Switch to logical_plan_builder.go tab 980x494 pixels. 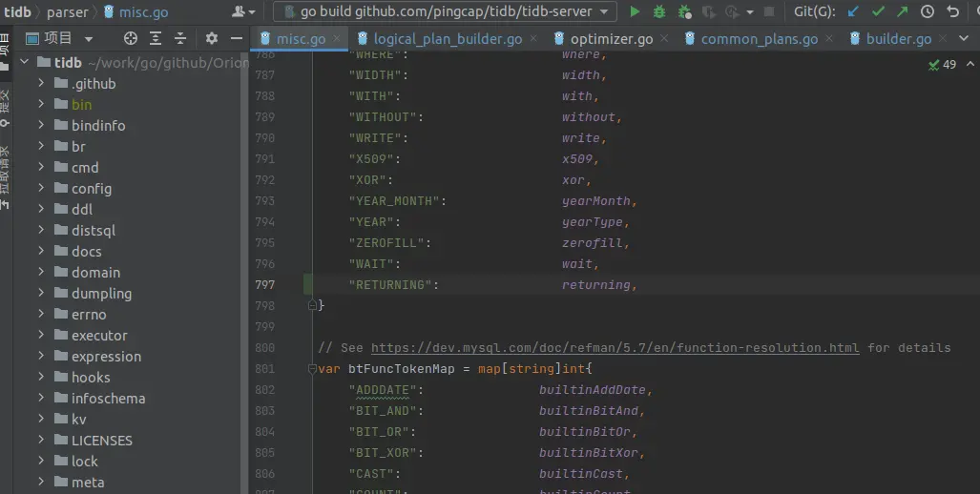click(448, 39)
